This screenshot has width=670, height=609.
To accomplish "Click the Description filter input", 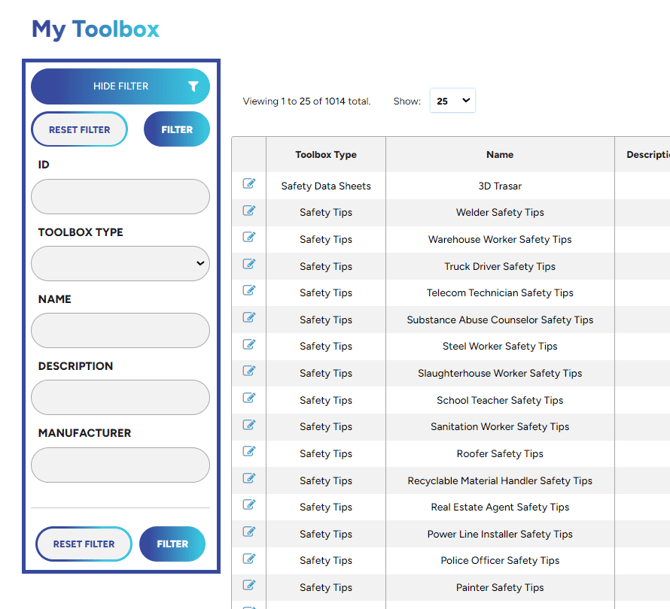I will click(x=120, y=398).
